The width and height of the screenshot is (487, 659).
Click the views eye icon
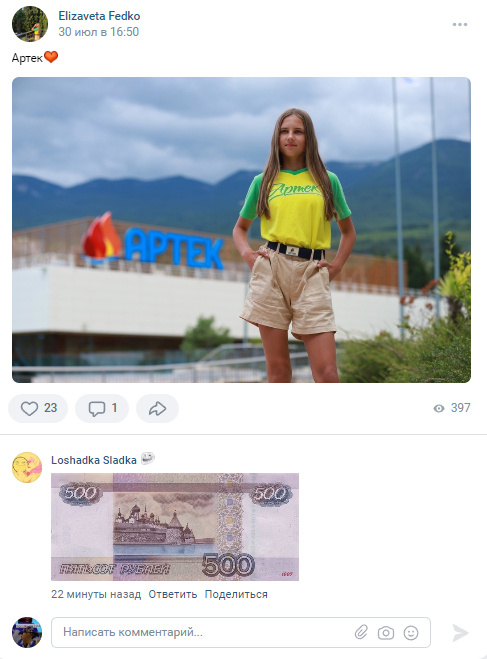[x=439, y=408]
